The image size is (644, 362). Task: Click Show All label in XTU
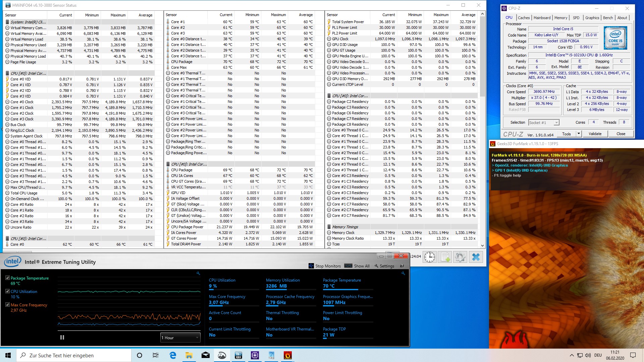(x=362, y=266)
